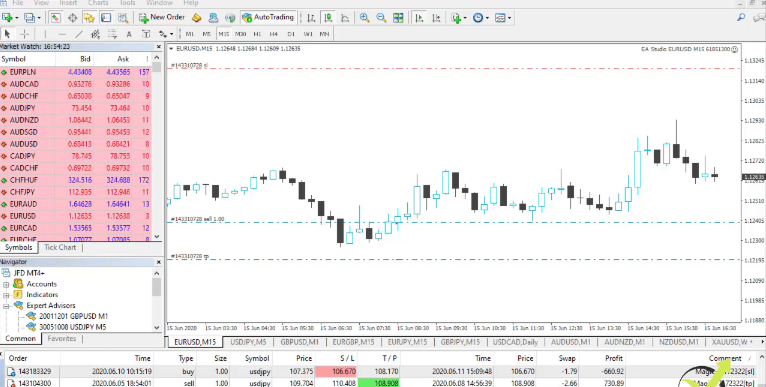Select the Trendline drawing tool
Screen dimensions: 766x387
pyautogui.click(x=79, y=34)
